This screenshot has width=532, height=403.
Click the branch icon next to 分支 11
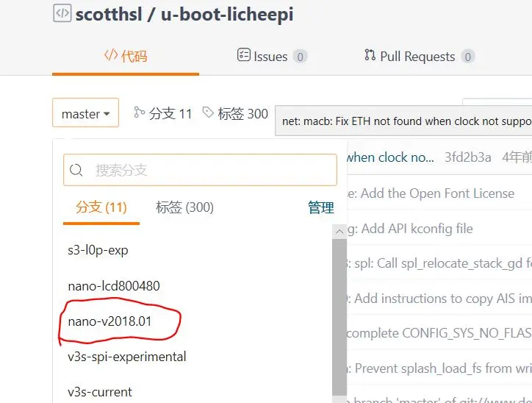[x=139, y=113]
